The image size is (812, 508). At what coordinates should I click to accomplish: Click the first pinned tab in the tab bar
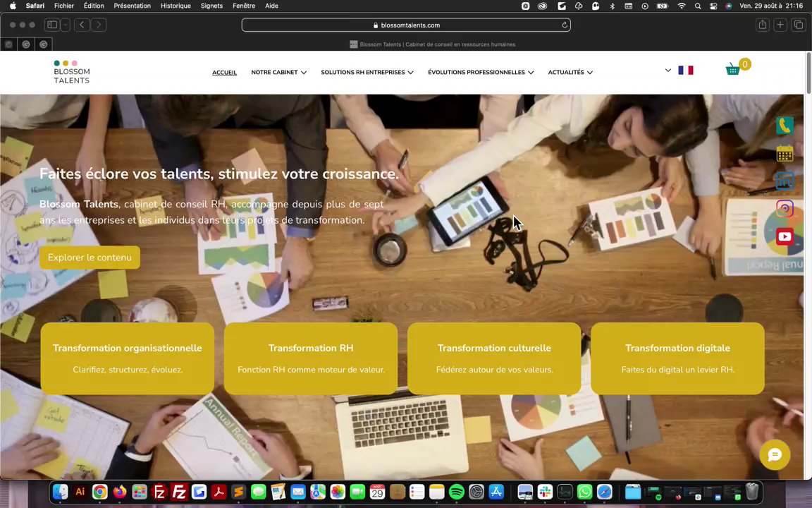tap(8, 44)
